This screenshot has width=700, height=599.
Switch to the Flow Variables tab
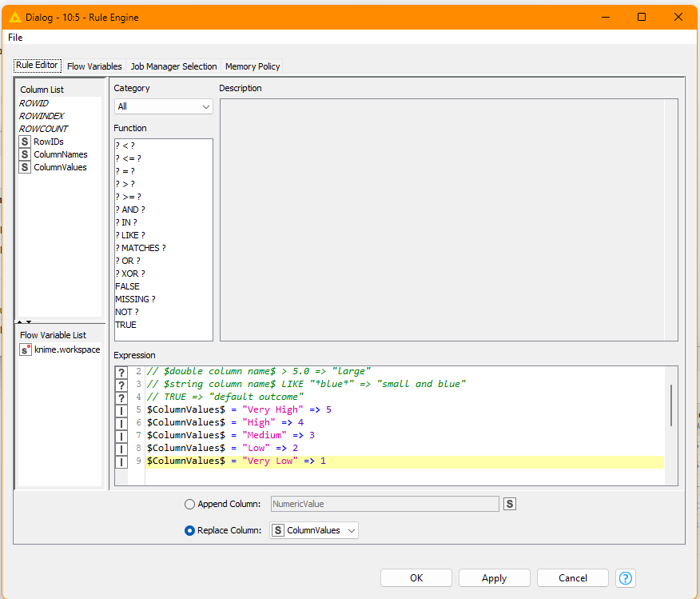pos(94,66)
